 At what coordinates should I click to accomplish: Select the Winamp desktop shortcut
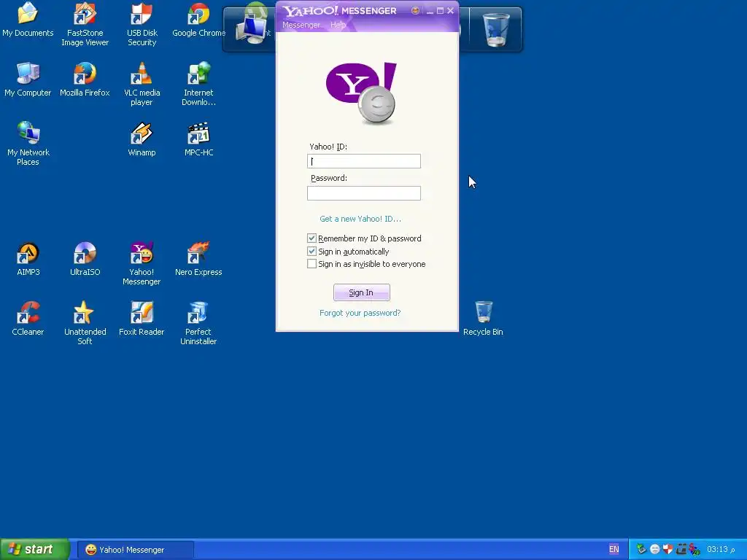[142, 139]
